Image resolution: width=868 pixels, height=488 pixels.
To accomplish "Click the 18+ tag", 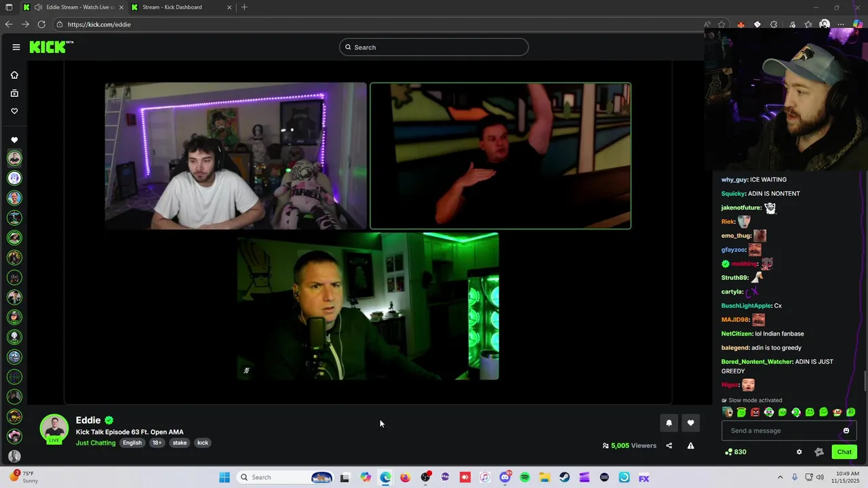I will coord(157,443).
